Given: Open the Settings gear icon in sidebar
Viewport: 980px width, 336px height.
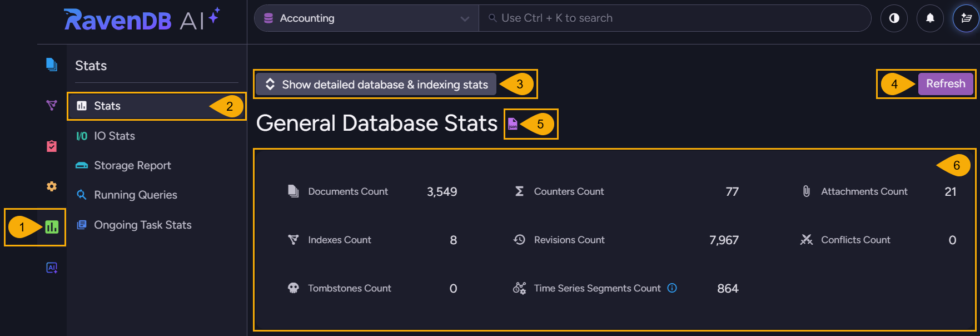Looking at the screenshot, I should click(x=52, y=186).
